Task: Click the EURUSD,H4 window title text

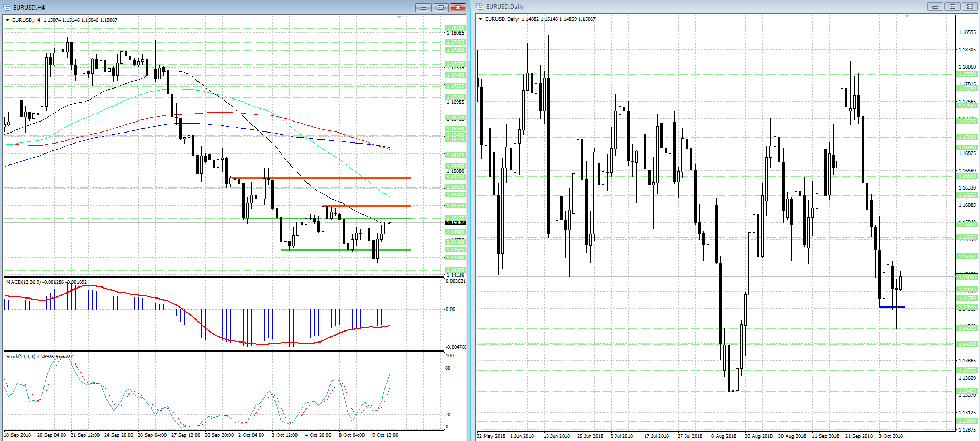Action: (29, 8)
